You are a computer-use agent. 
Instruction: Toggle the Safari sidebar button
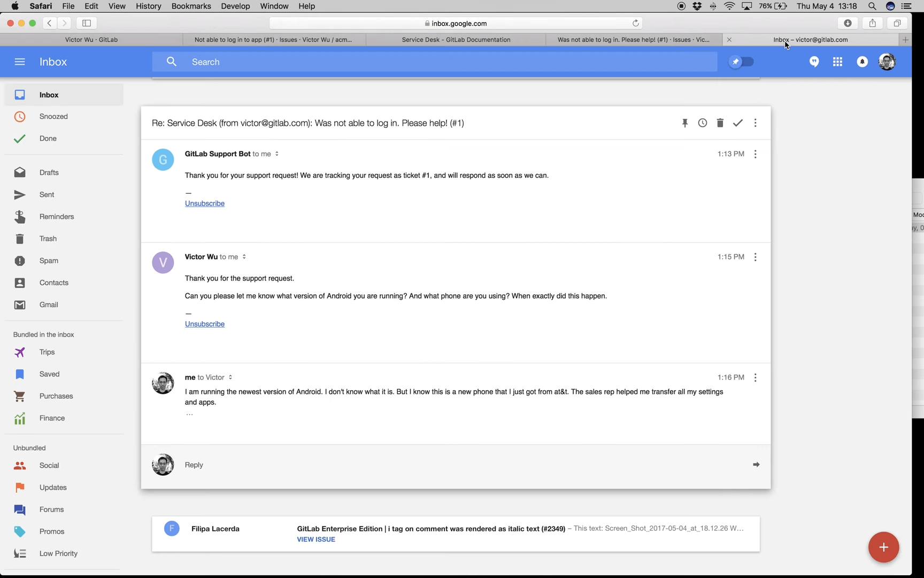[87, 23]
